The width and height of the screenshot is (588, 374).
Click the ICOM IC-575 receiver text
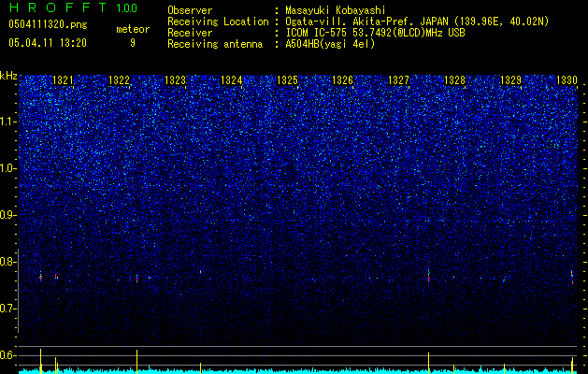click(x=375, y=33)
